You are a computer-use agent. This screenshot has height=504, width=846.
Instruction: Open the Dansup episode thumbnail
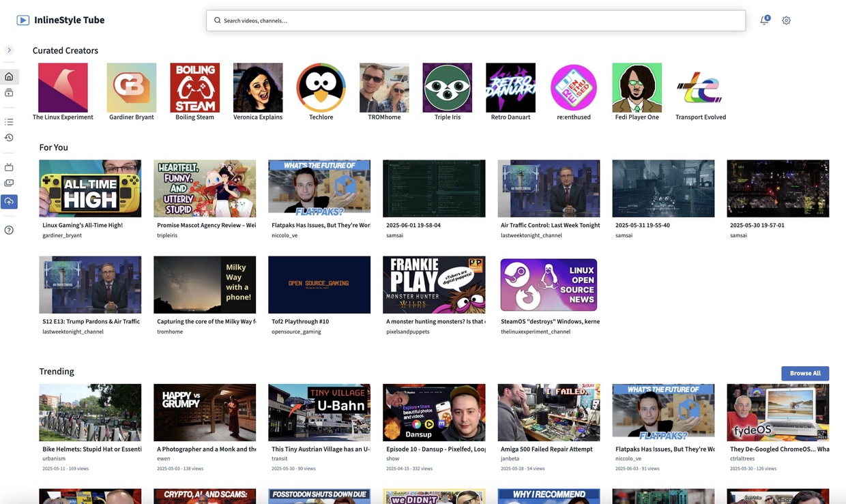434,413
